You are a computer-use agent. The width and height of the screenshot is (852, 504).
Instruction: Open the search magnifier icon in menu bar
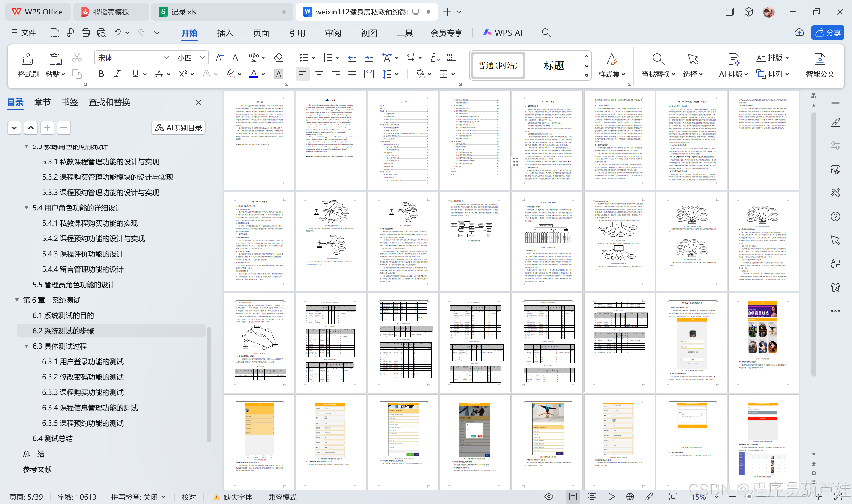pos(546,33)
